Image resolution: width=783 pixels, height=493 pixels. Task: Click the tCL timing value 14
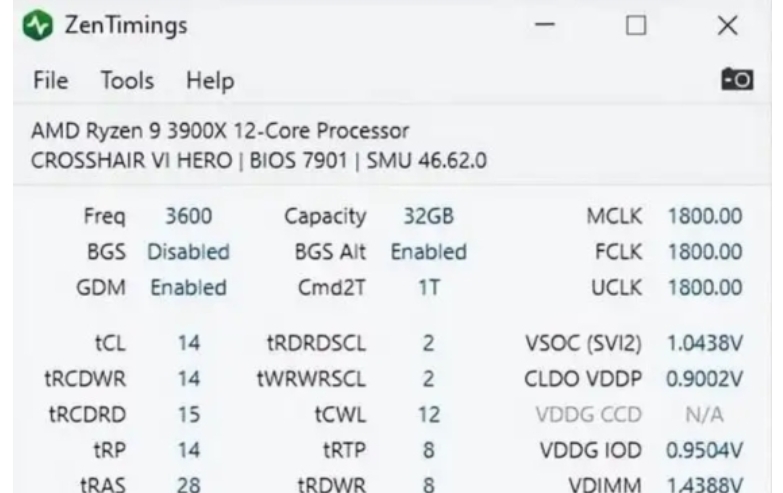[x=189, y=343]
